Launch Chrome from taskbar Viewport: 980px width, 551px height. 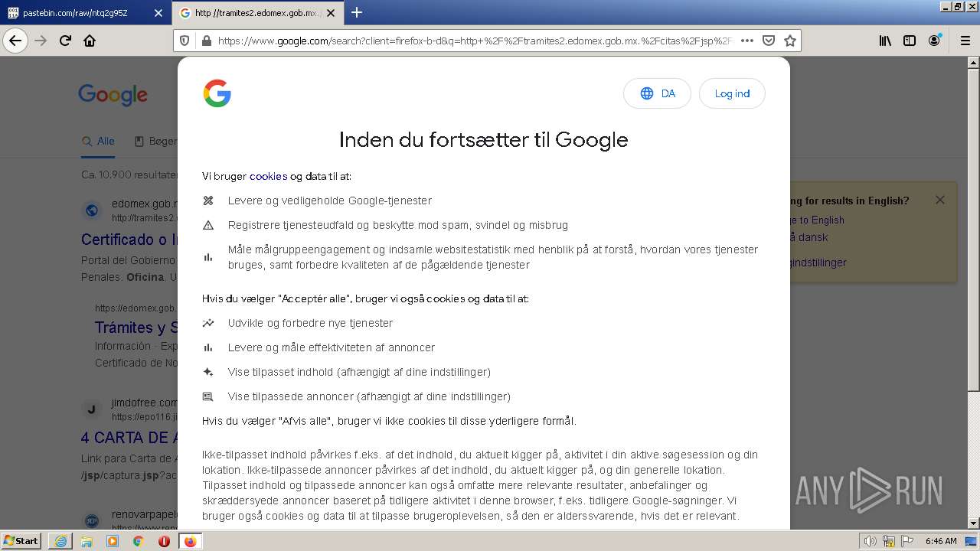point(139,541)
